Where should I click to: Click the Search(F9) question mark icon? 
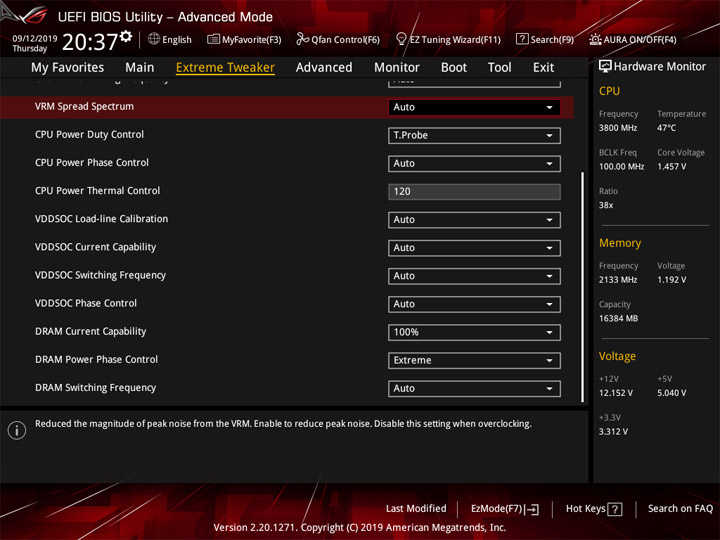522,39
